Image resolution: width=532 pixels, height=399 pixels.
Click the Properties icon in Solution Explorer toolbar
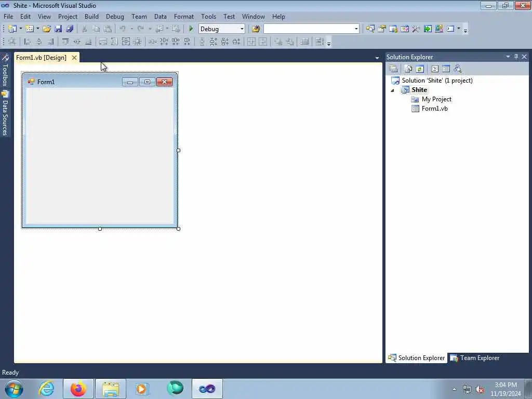pos(394,69)
